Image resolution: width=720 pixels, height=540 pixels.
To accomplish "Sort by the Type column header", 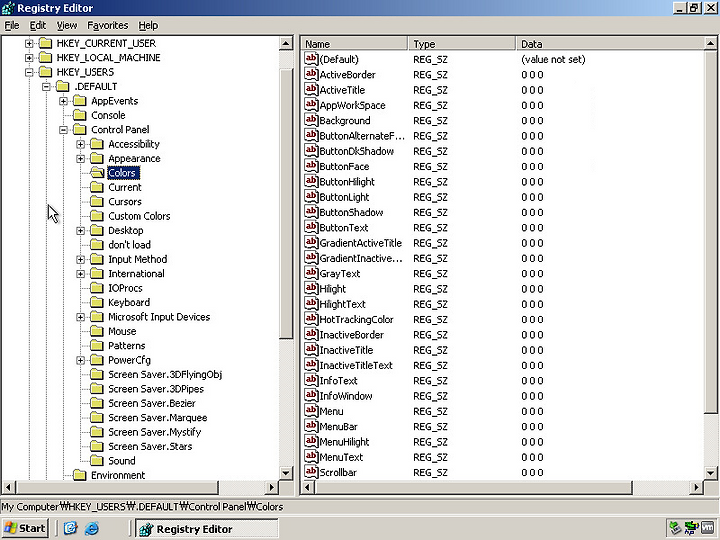I will click(462, 44).
